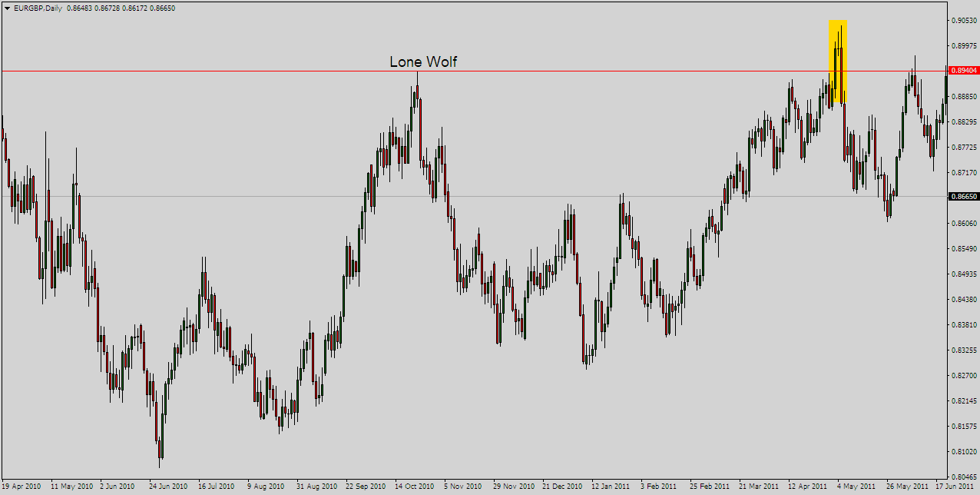This screenshot has width=980, height=495.
Task: Select the low value 0.86172 in the header
Action: click(x=136, y=7)
